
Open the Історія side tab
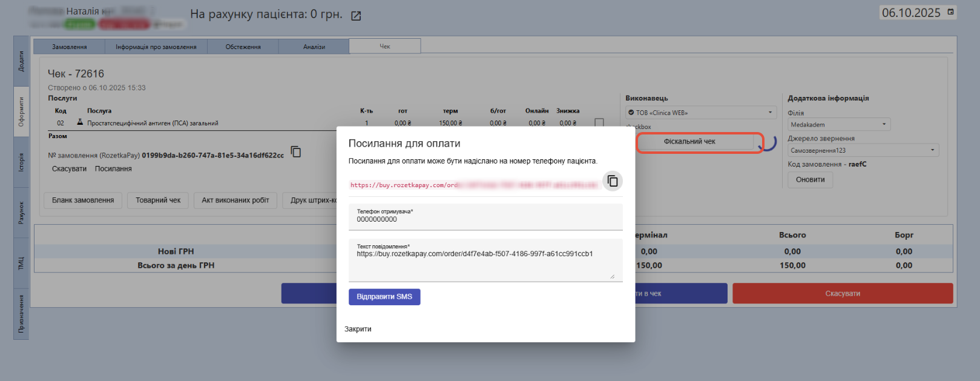click(21, 162)
